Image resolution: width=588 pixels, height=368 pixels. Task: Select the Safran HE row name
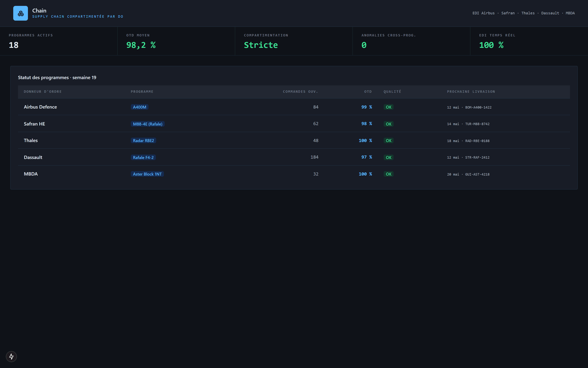[x=34, y=124]
